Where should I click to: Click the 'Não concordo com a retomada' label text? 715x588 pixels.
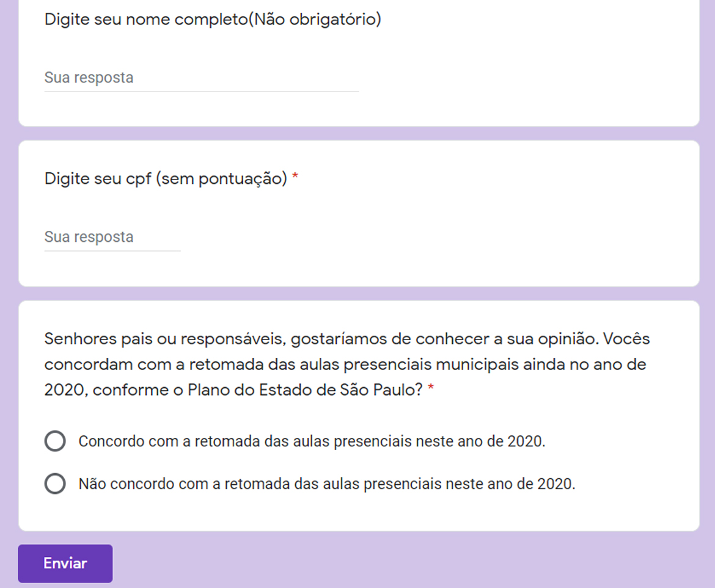(327, 484)
